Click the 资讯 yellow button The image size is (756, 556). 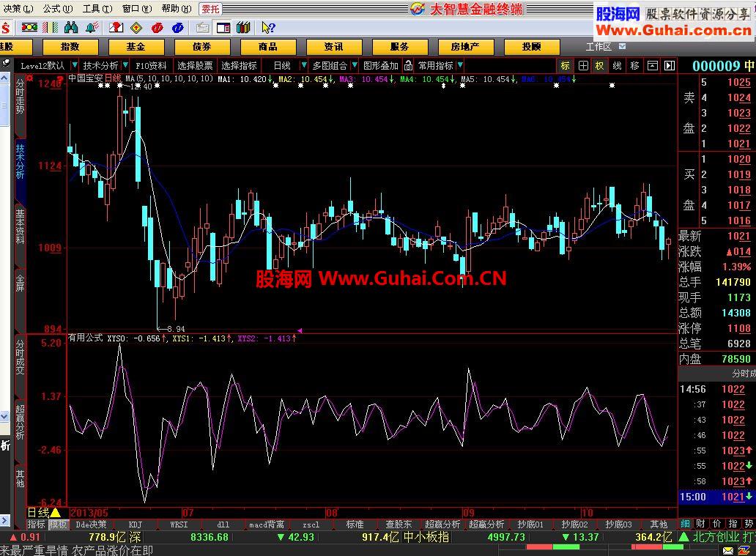[334, 47]
